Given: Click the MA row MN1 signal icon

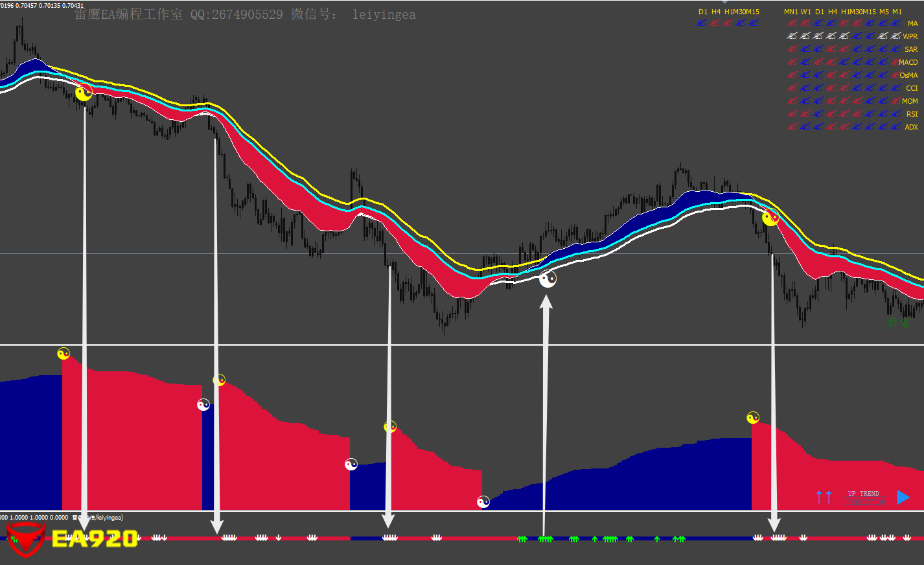Looking at the screenshot, I should click(792, 23).
